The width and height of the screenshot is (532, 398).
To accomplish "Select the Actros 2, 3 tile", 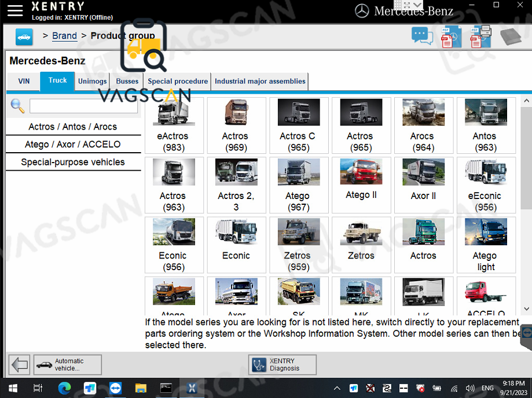I will click(x=237, y=185).
